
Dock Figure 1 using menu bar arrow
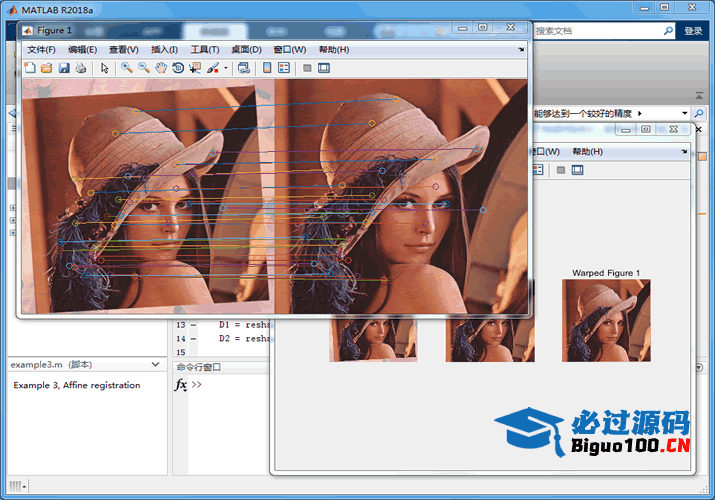click(x=521, y=49)
